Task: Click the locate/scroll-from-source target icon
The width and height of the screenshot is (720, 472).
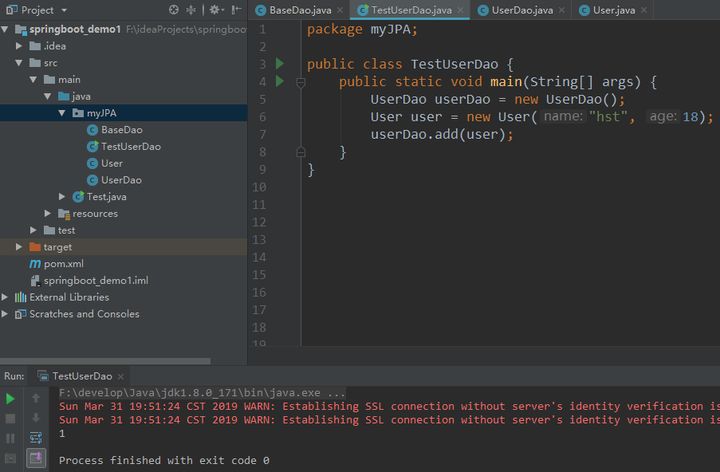Action: coord(174,10)
